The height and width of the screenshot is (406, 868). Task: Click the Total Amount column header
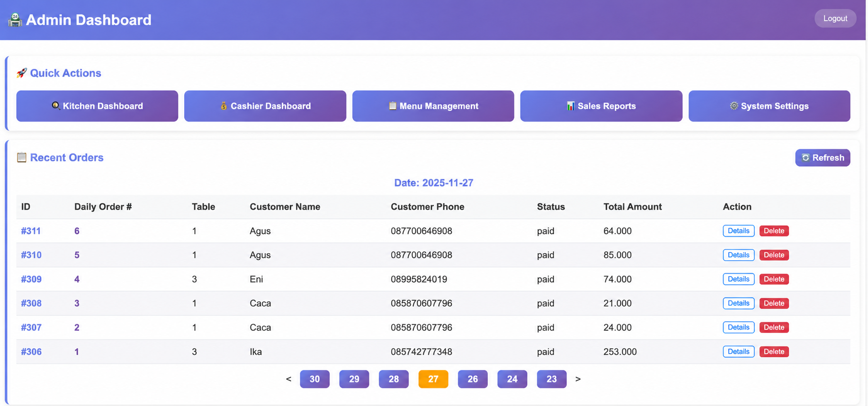coord(632,207)
